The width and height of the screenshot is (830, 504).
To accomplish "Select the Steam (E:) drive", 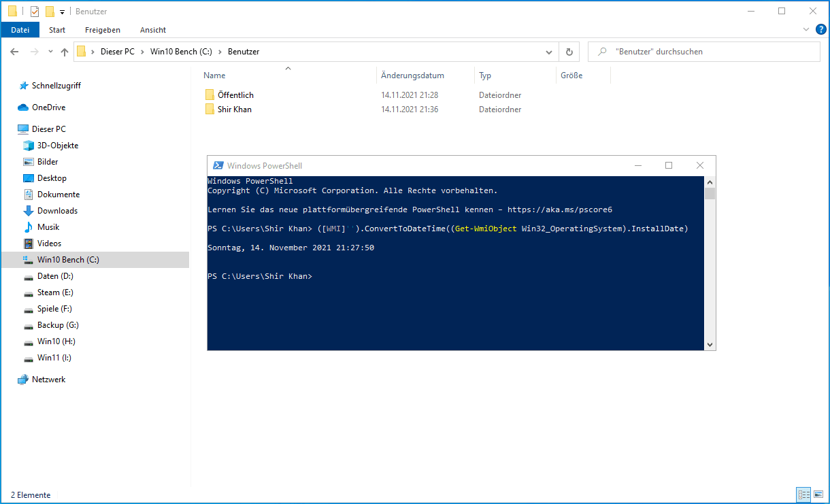I will click(55, 292).
